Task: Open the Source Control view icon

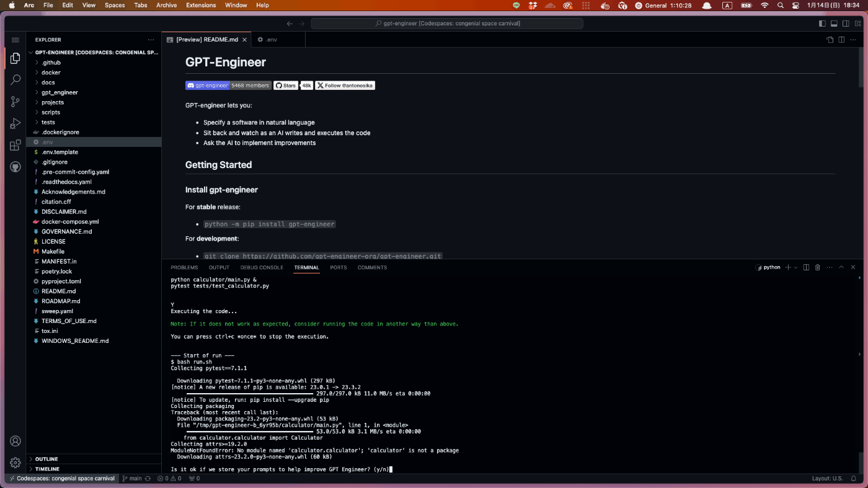Action: (15, 102)
